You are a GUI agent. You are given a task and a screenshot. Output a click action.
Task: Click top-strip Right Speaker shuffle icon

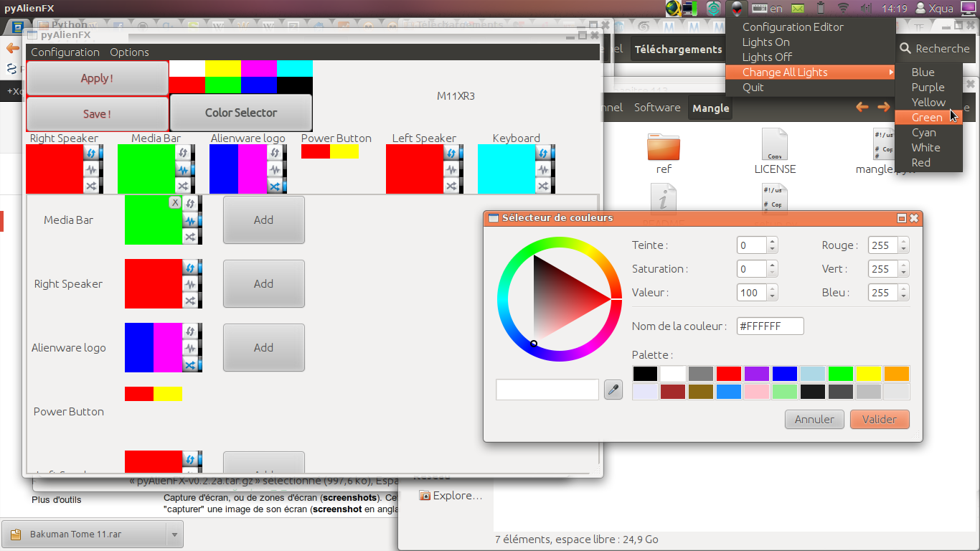[x=91, y=186]
